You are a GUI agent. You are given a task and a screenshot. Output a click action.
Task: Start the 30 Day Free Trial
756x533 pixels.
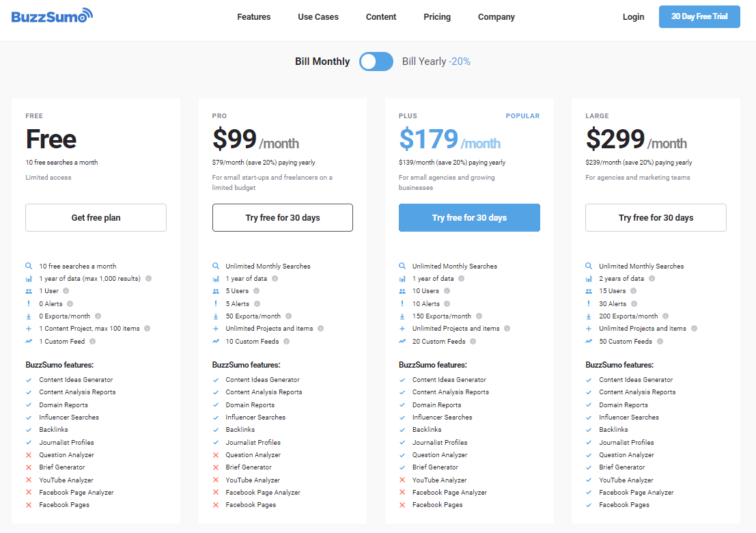699,16
